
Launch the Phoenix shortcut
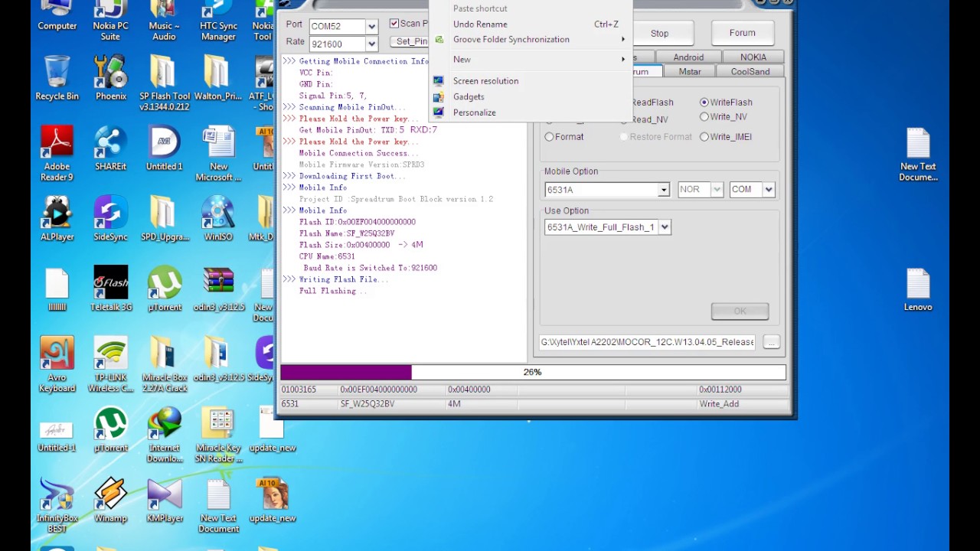click(110, 79)
